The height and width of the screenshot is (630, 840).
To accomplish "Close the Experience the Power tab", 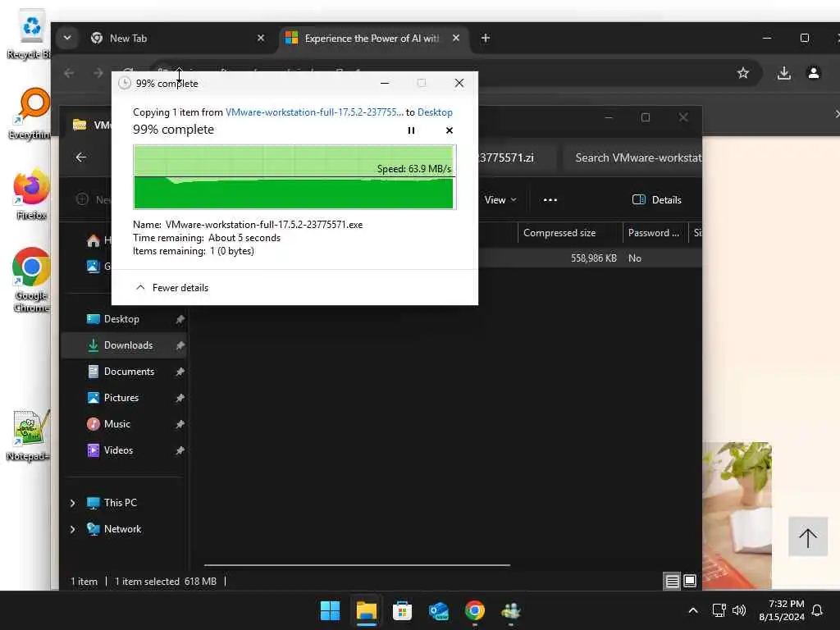I will [x=456, y=38].
